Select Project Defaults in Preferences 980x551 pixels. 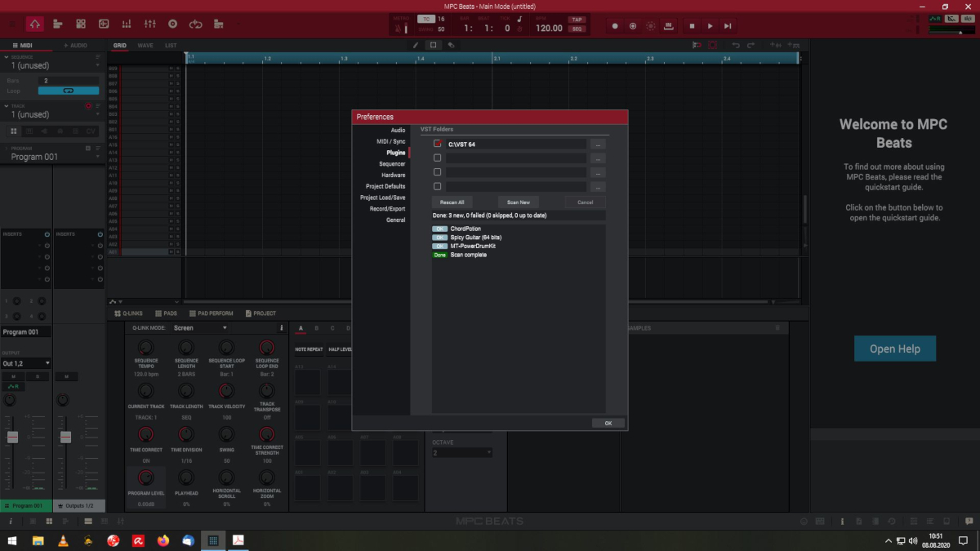pyautogui.click(x=384, y=186)
